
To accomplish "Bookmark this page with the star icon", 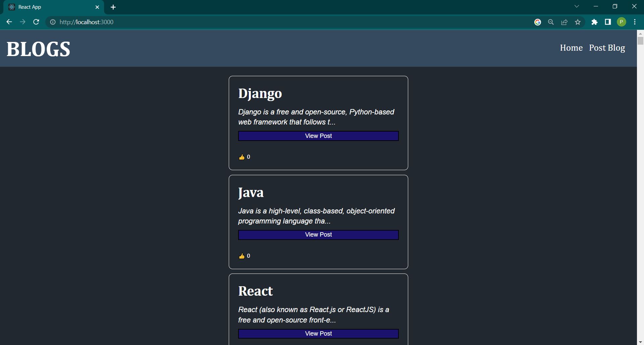I will [x=578, y=22].
